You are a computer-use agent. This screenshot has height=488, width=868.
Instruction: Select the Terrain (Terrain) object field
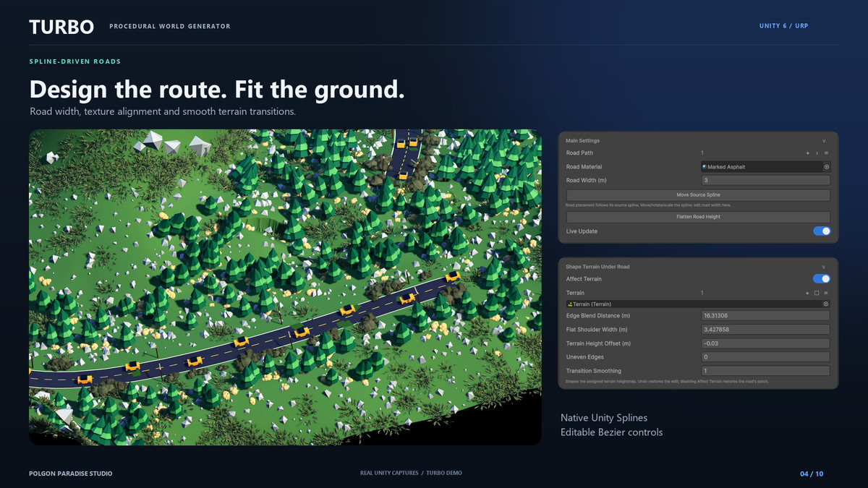[x=698, y=304]
